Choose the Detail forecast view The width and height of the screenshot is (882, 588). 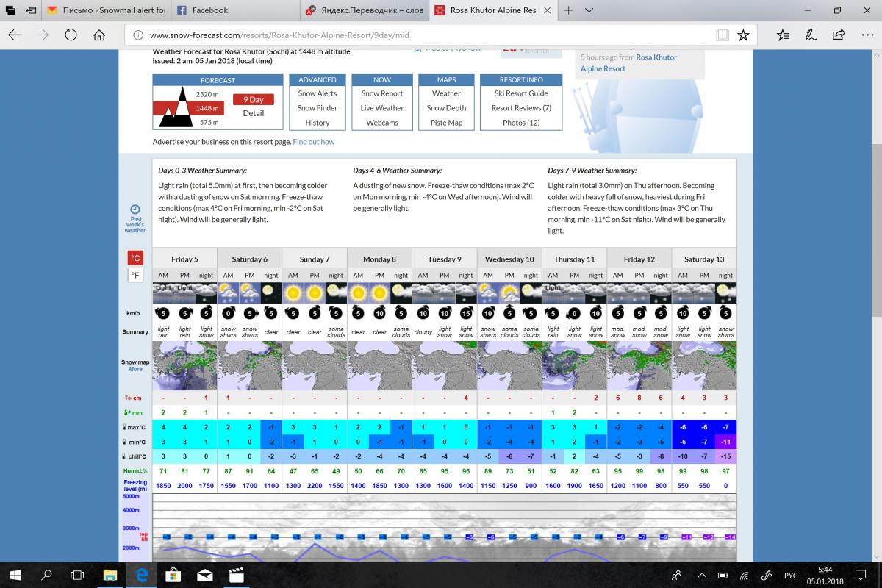[x=254, y=113]
